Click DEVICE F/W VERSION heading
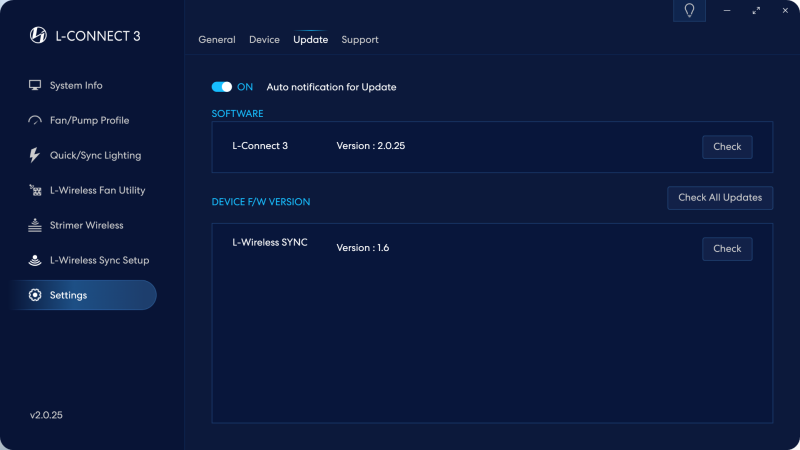Viewport: 800px width, 450px height. pyautogui.click(x=261, y=202)
